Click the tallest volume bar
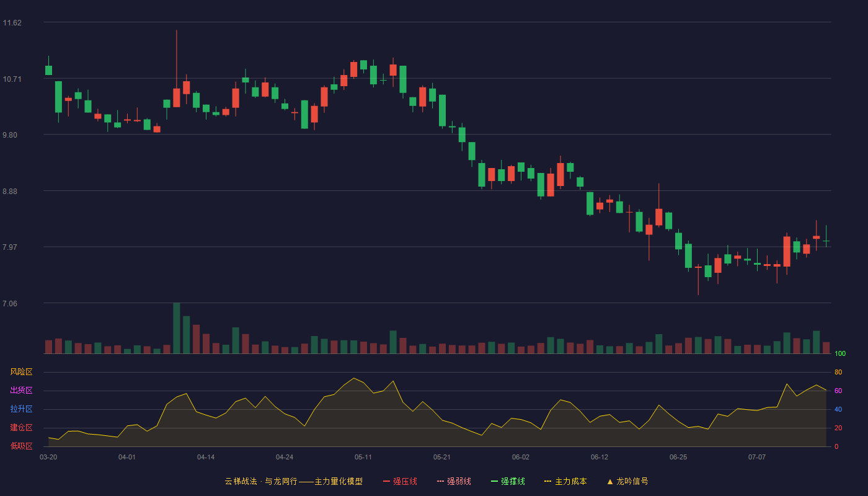Screen dimensions: 868x496 click(177, 328)
